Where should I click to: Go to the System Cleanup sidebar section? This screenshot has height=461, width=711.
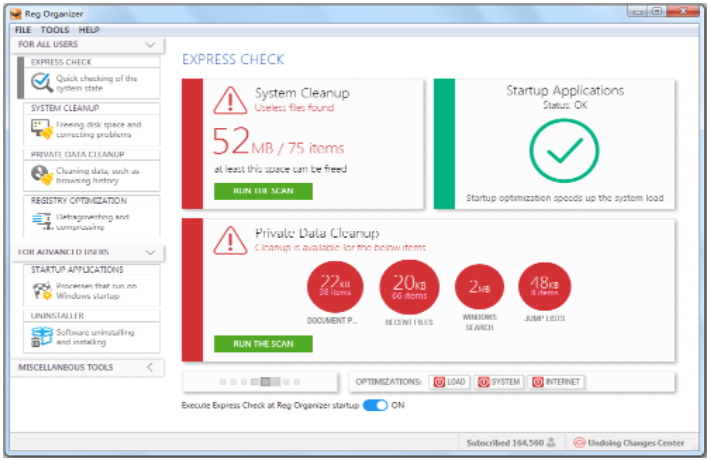pyautogui.click(x=92, y=124)
